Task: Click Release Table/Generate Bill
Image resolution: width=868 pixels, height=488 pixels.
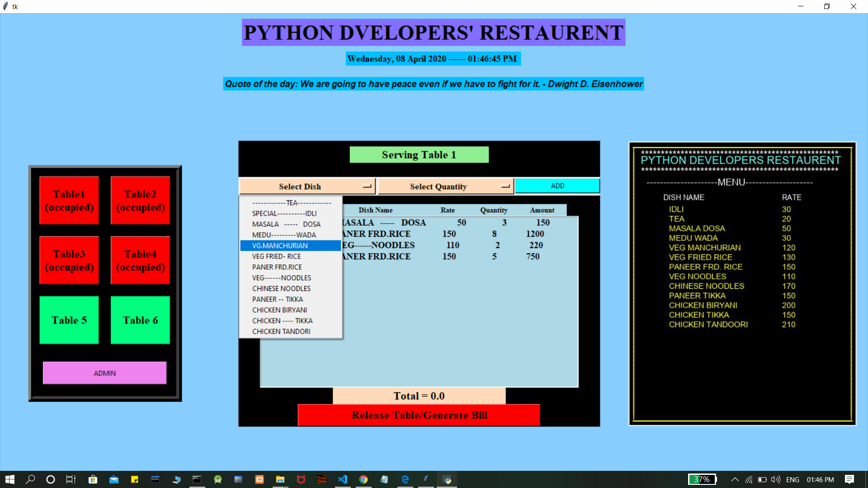Action: (x=419, y=415)
